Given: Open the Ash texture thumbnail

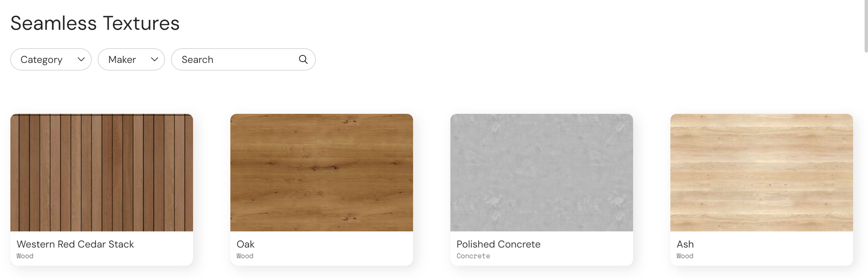Looking at the screenshot, I should (762, 173).
